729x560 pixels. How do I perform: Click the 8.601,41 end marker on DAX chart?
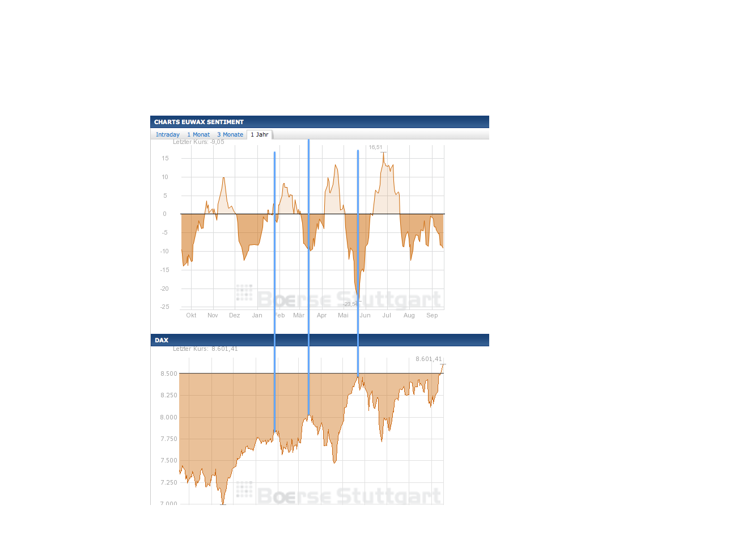click(428, 359)
